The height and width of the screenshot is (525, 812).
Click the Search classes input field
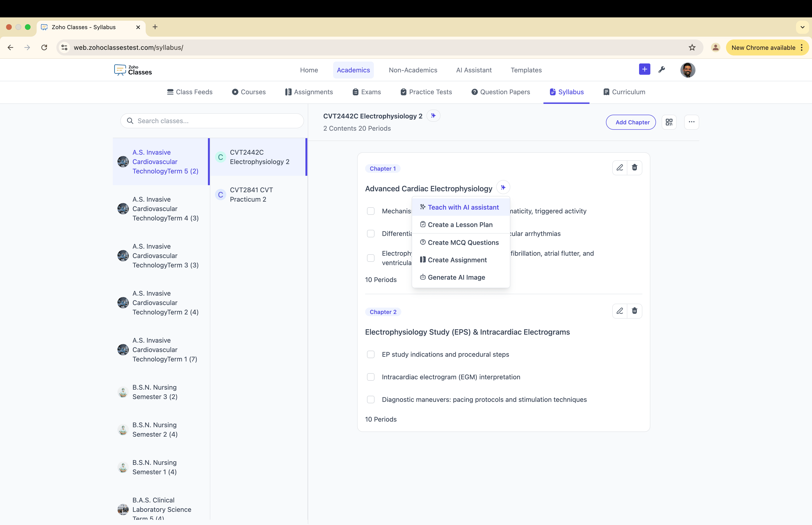tap(217, 121)
